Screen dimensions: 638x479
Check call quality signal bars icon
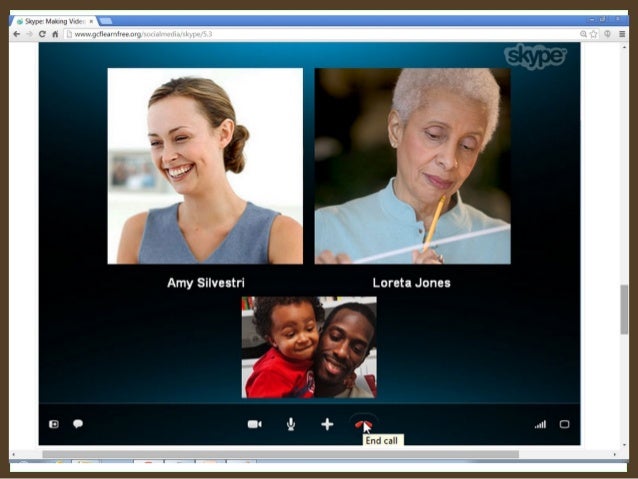[540, 424]
